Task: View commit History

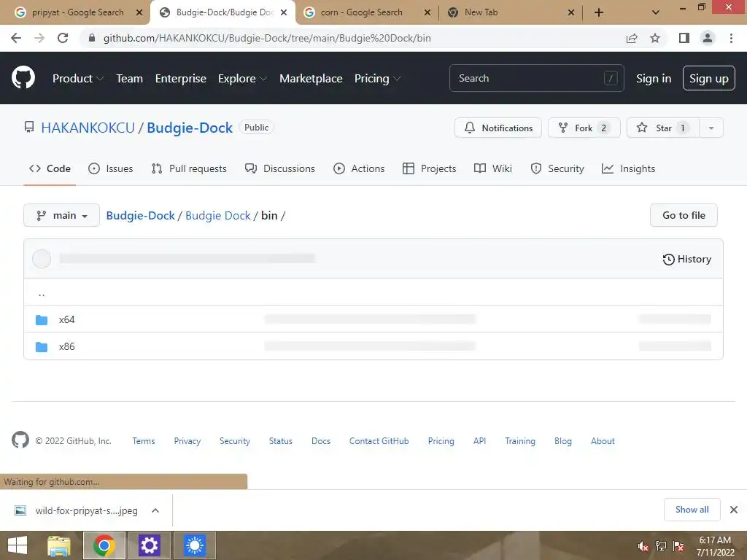Action: point(686,259)
